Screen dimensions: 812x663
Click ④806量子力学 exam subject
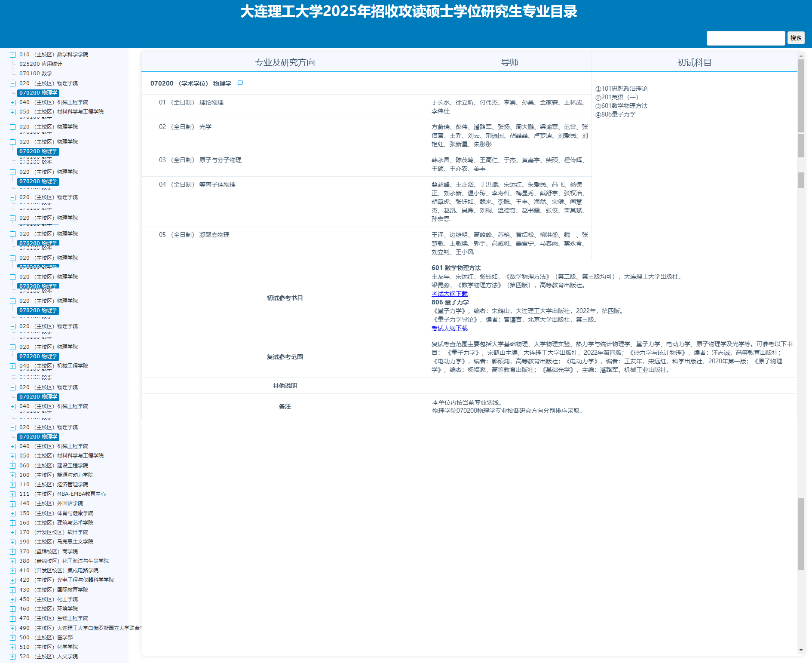pos(615,114)
